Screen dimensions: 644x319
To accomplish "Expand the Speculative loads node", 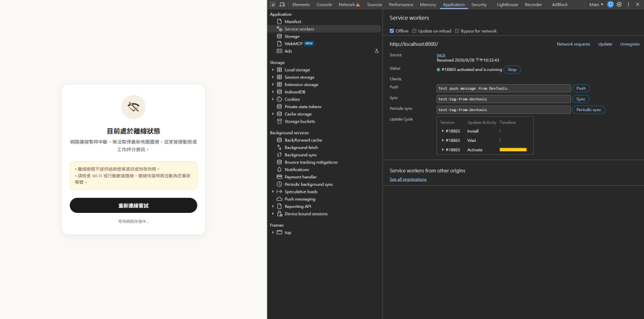I will pos(273,192).
